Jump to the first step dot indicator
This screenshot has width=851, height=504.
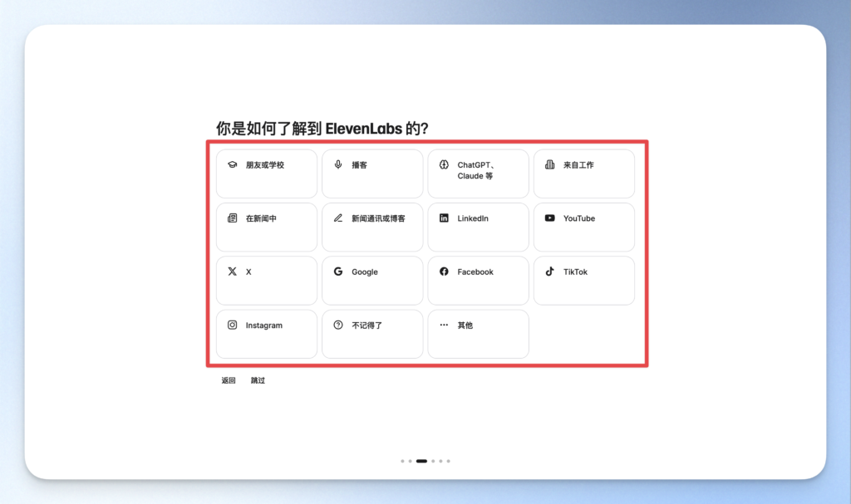(x=403, y=461)
